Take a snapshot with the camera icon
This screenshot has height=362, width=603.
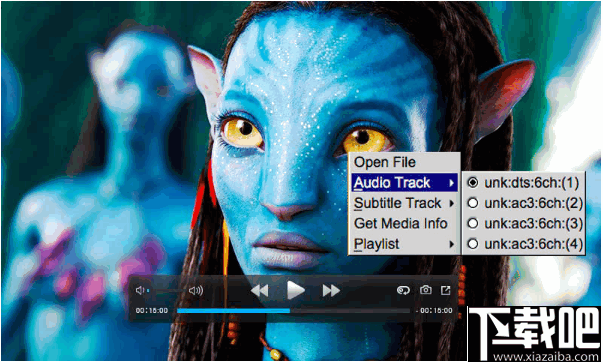425,290
